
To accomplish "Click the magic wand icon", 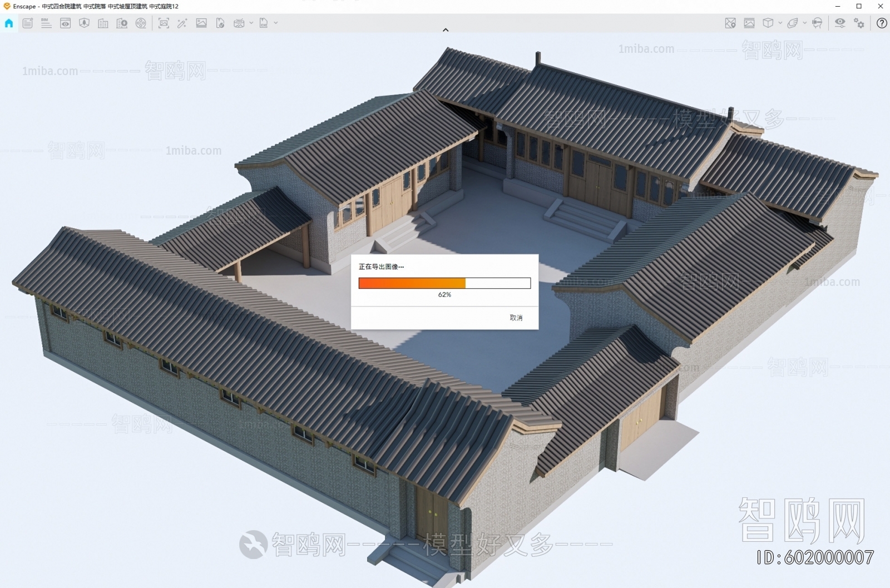I will (x=182, y=23).
